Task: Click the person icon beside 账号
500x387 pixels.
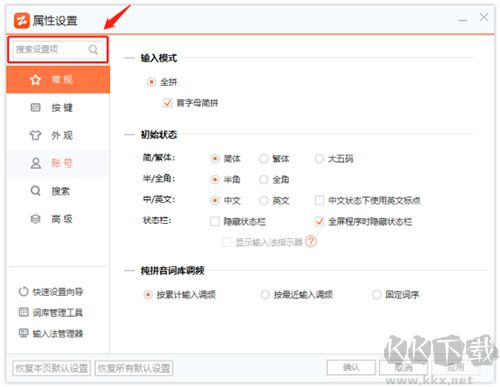Action: tap(36, 163)
